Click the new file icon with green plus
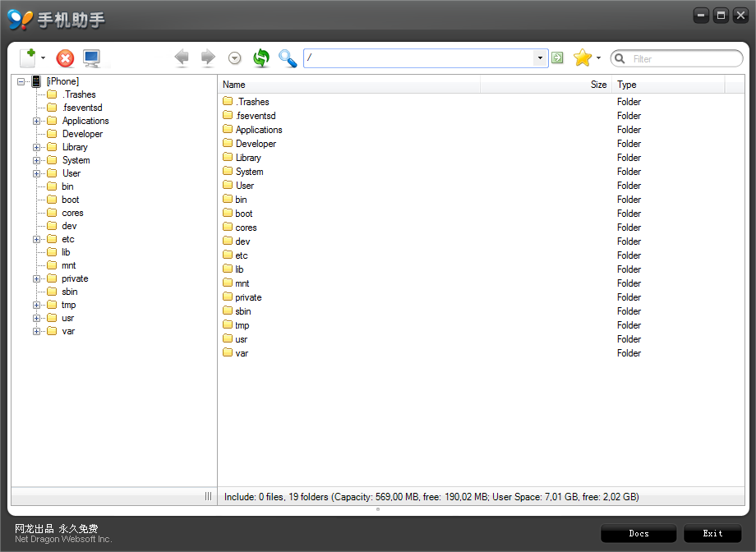Image resolution: width=756 pixels, height=552 pixels. click(28, 58)
